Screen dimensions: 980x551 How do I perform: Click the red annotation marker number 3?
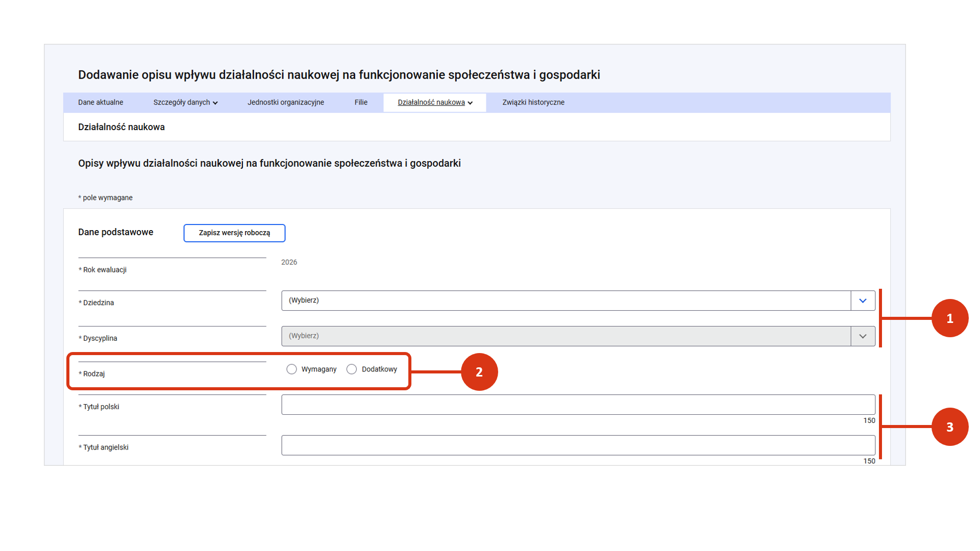pyautogui.click(x=949, y=427)
